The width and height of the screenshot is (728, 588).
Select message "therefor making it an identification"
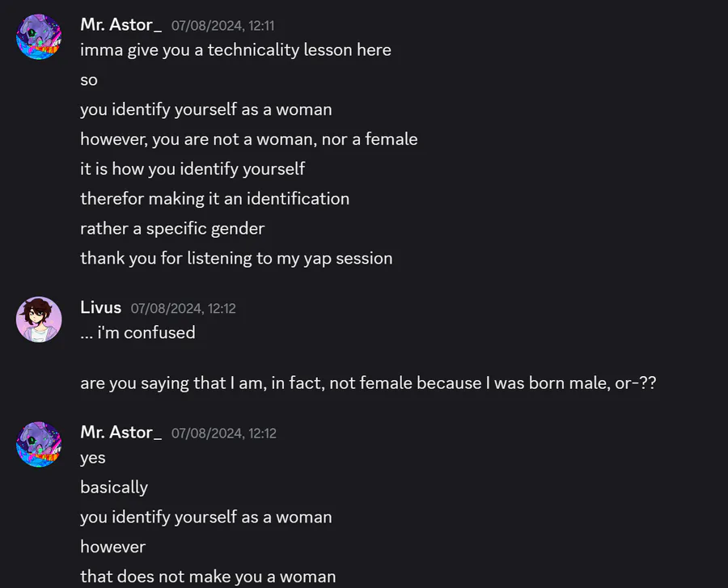pos(215,199)
